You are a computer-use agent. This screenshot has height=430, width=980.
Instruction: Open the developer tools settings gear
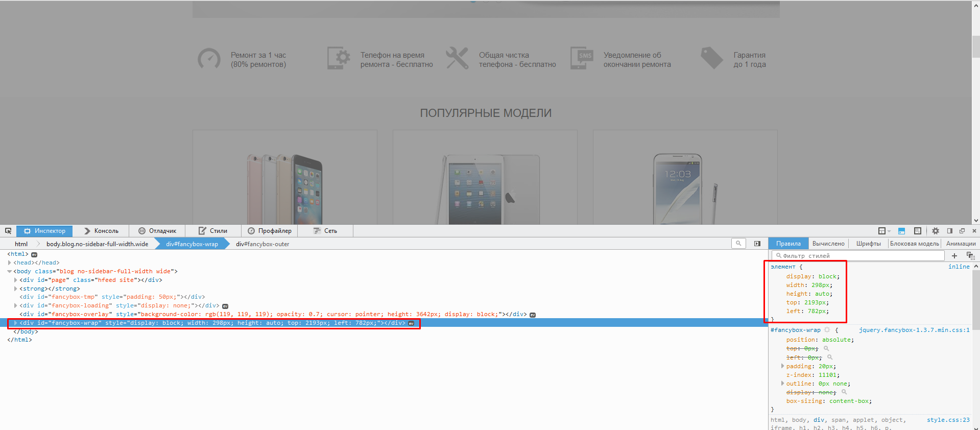point(936,231)
